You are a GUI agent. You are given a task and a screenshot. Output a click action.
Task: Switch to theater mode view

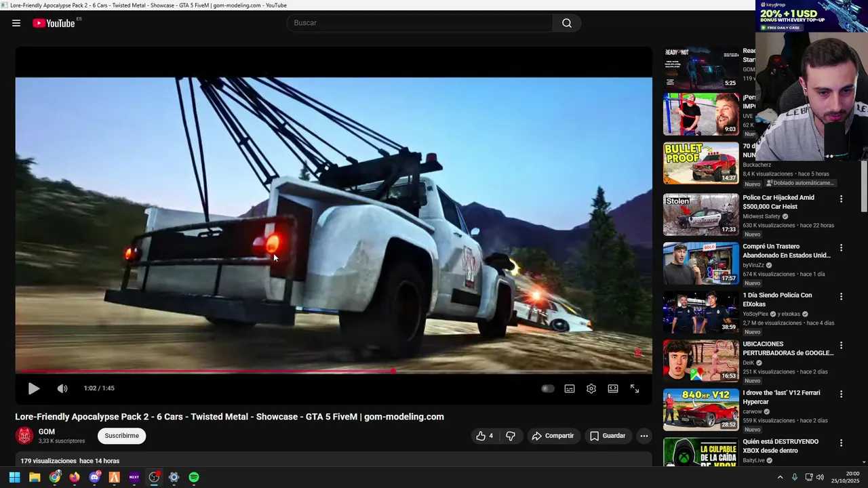click(613, 388)
